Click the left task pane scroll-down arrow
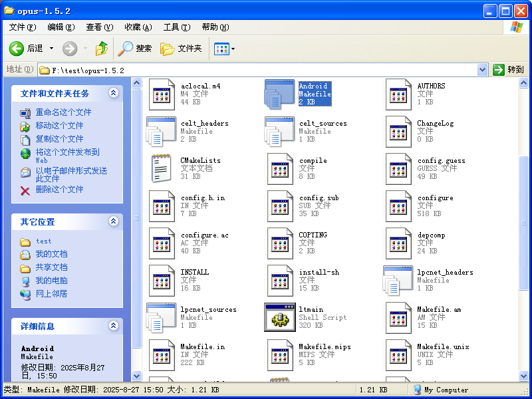The image size is (532, 399). tap(136, 376)
